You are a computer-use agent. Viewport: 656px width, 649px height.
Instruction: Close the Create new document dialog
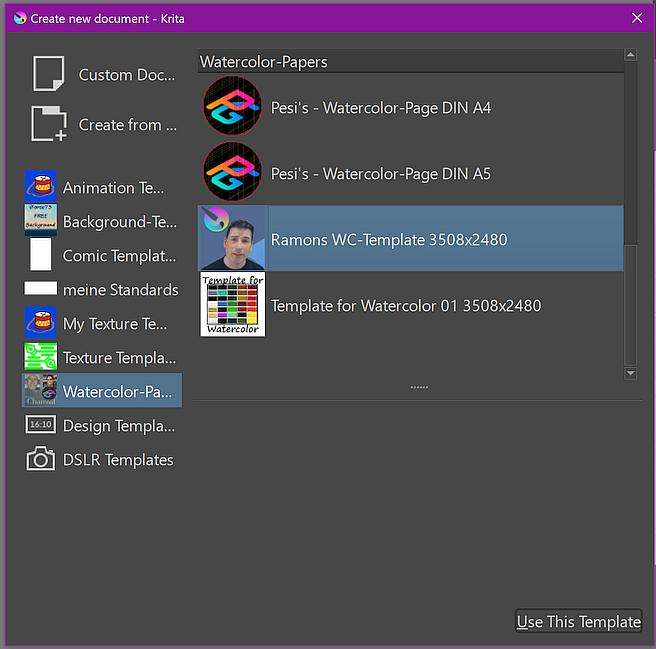click(637, 18)
